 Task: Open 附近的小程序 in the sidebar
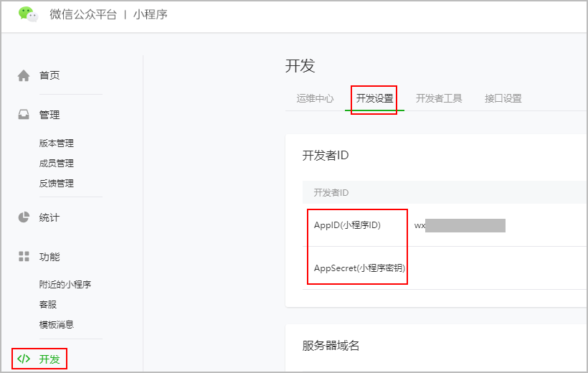65,285
